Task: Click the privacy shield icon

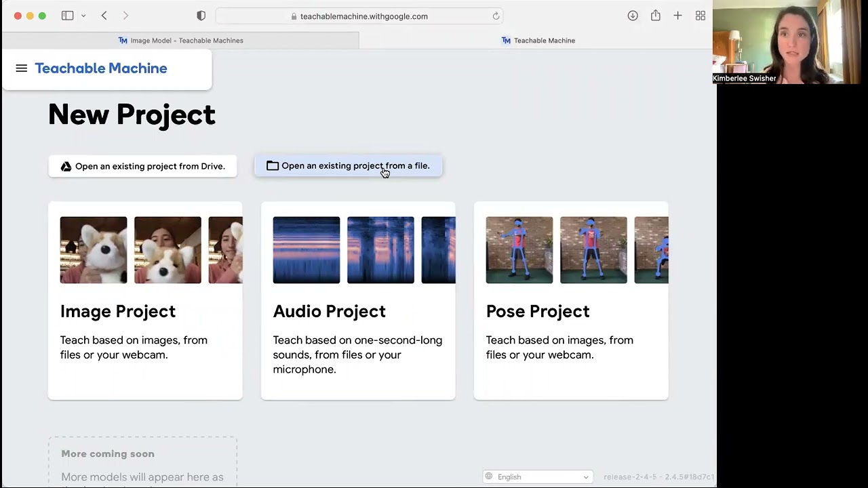Action: [201, 16]
